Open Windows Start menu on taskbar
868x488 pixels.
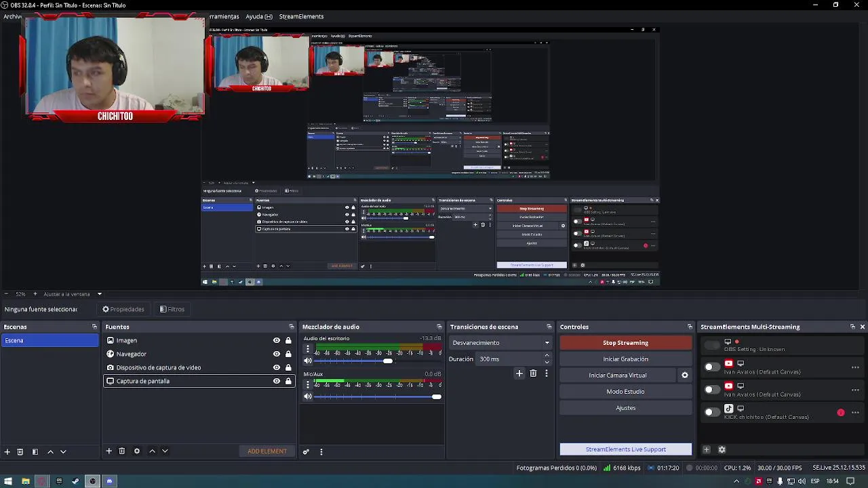pos(8,481)
